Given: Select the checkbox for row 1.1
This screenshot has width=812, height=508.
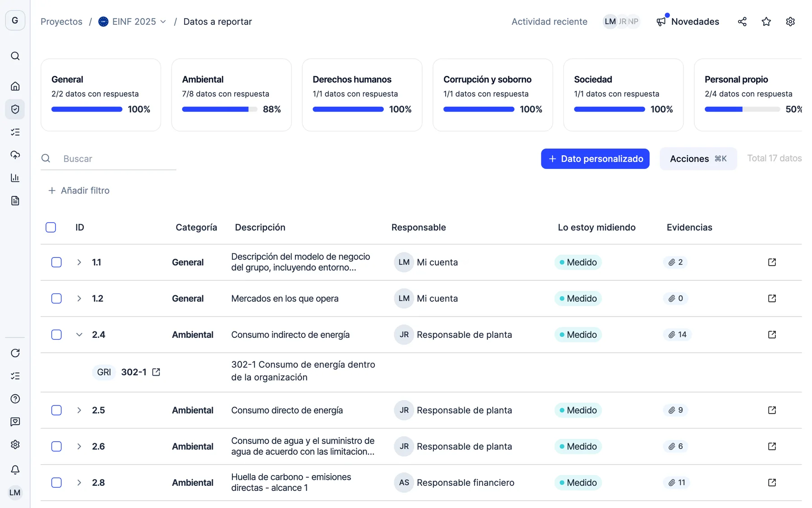Looking at the screenshot, I should click(56, 262).
